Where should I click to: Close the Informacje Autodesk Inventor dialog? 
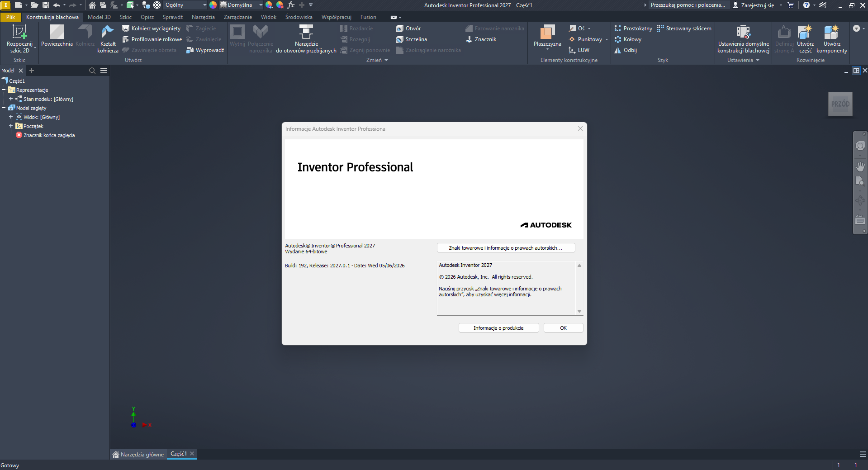pos(580,128)
